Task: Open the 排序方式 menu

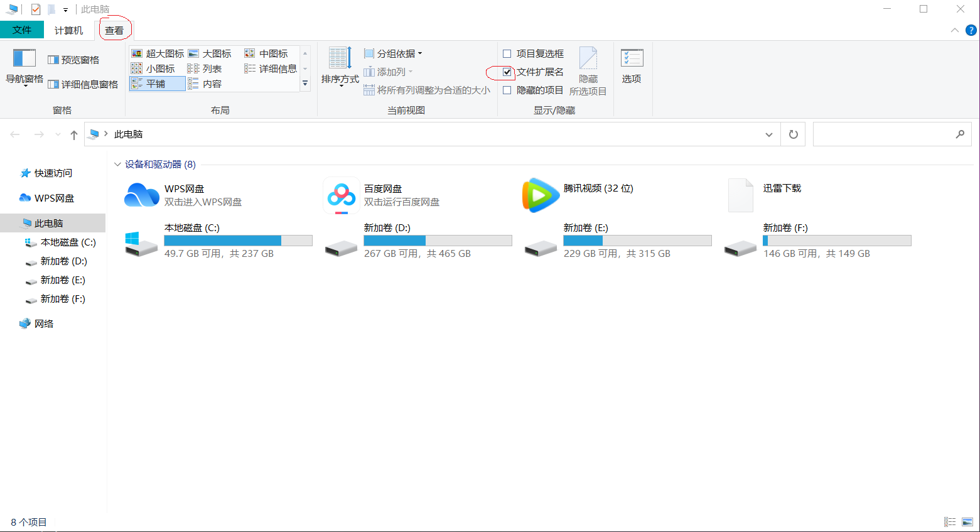Action: [x=340, y=67]
